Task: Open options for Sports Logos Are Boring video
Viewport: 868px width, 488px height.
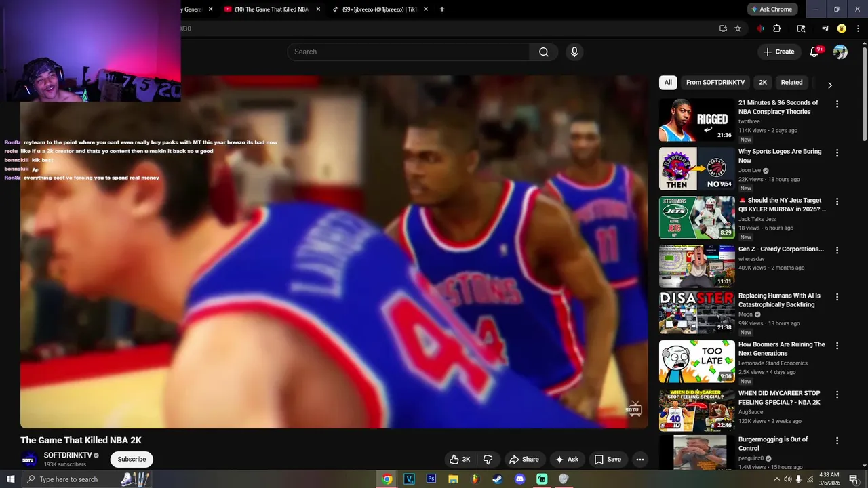Action: [x=837, y=153]
